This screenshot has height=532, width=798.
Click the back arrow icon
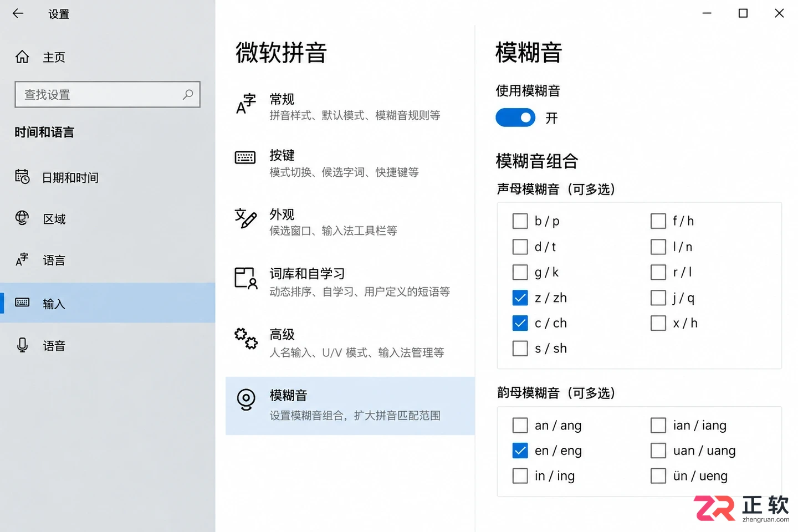(18, 13)
